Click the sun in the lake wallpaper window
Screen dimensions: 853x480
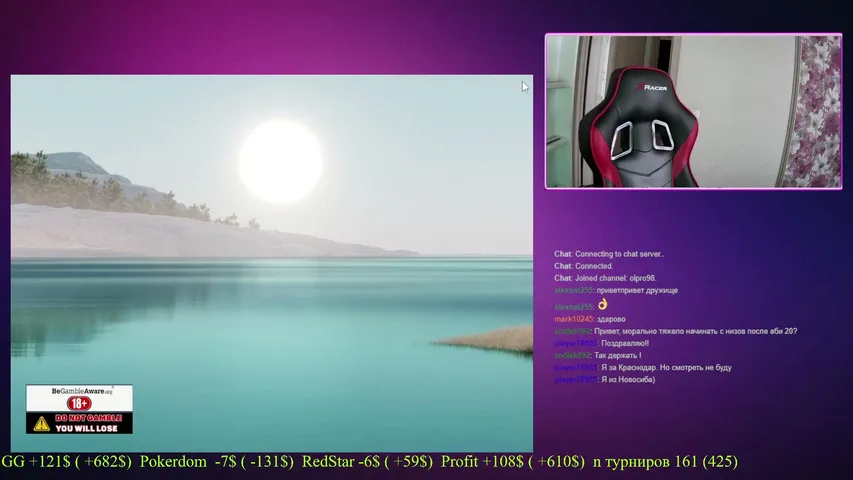point(280,162)
